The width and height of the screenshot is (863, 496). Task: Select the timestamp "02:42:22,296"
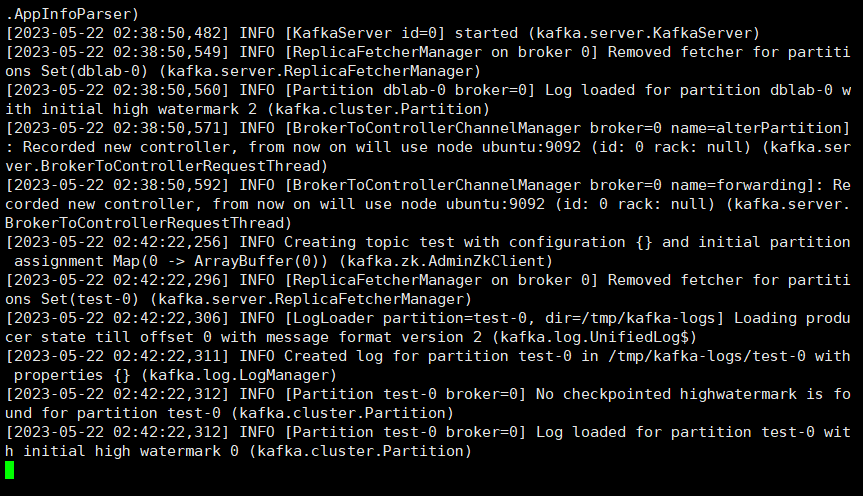coord(167,280)
